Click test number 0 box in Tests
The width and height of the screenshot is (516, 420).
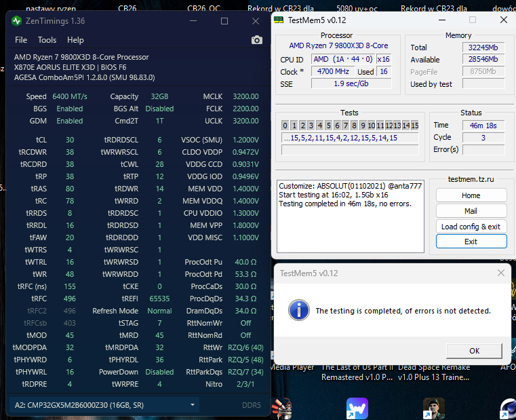click(285, 126)
